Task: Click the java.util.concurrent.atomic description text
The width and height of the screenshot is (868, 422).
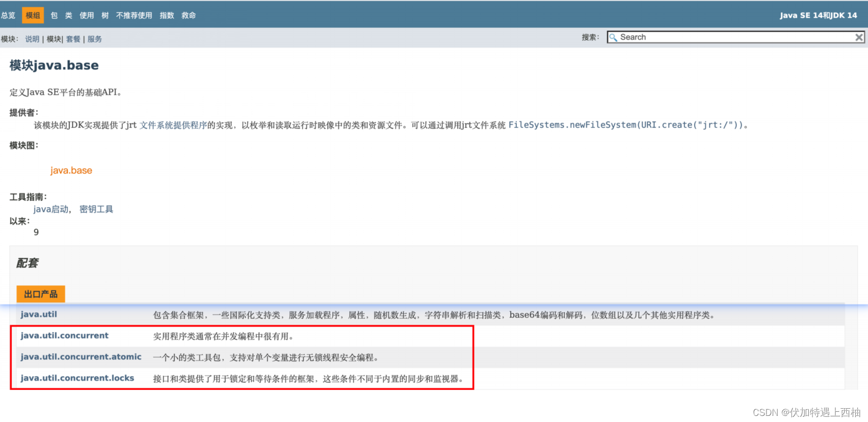Action: pyautogui.click(x=268, y=358)
